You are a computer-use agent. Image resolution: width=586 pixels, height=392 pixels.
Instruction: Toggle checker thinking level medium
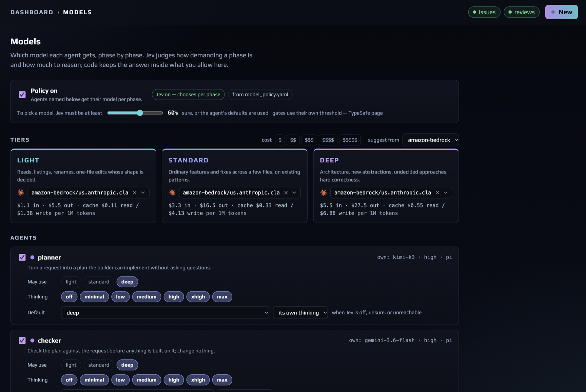146,380
